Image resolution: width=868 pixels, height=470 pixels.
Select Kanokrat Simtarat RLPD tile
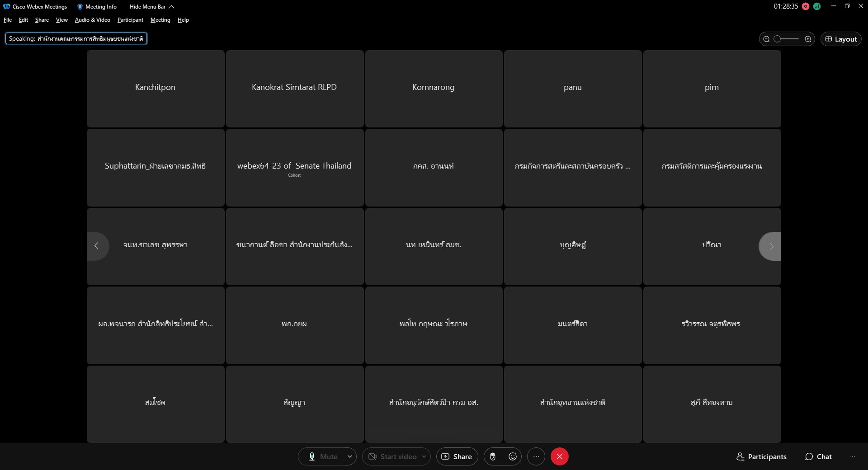[x=295, y=89]
